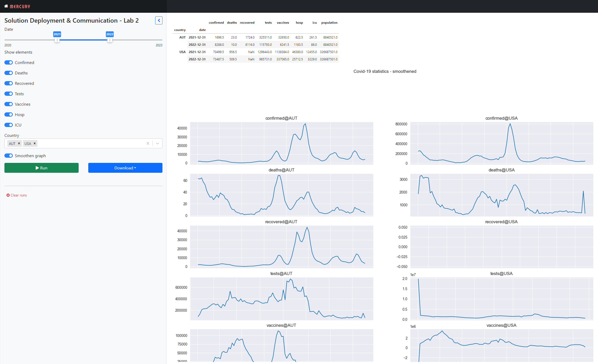Clear all selected countries with X
Image resolution: width=598 pixels, height=364 pixels.
click(148, 143)
